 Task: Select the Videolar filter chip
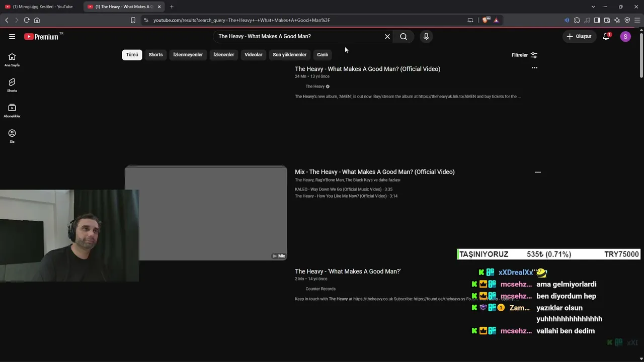tap(254, 55)
